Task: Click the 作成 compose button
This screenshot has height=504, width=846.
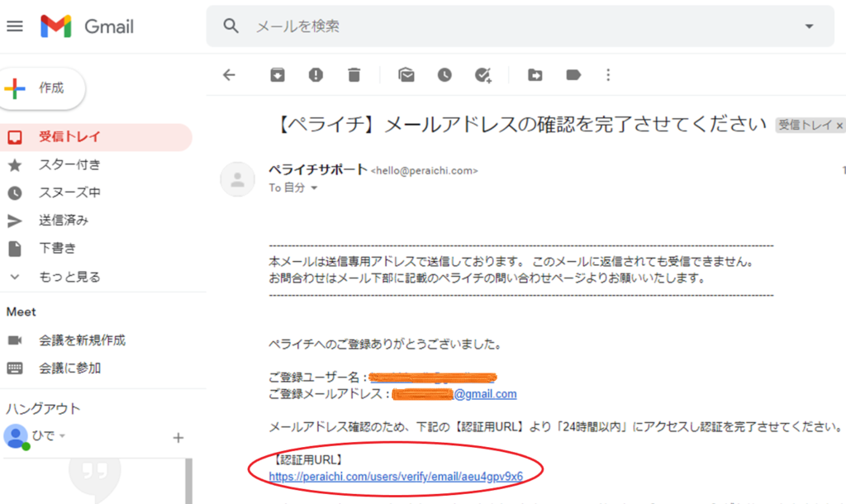Action: (x=42, y=88)
